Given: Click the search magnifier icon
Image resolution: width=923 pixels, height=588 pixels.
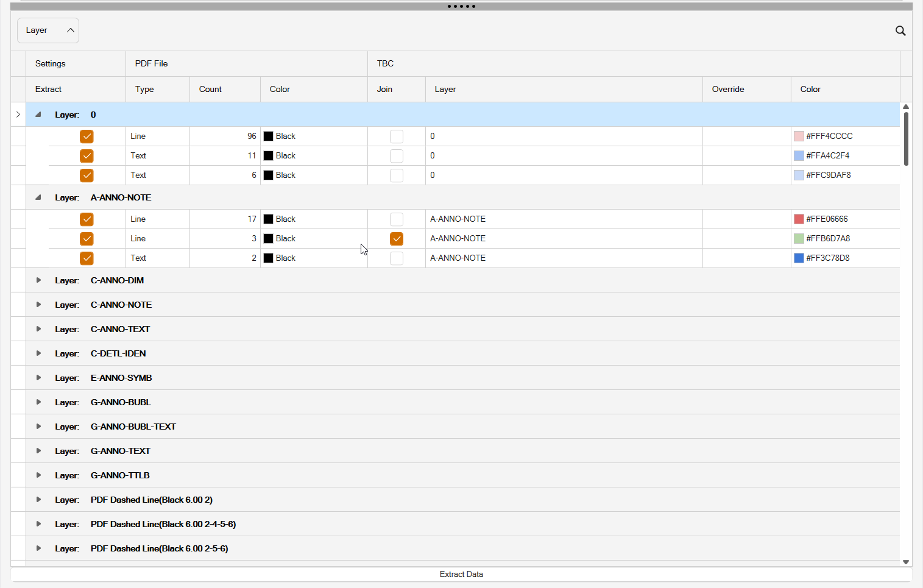Looking at the screenshot, I should 900,31.
